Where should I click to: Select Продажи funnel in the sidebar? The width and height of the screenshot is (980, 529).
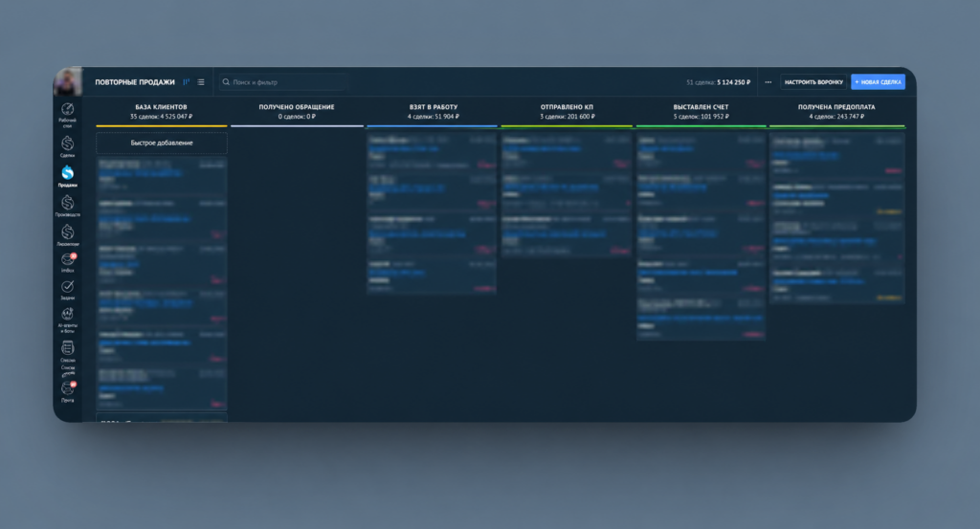point(68,176)
